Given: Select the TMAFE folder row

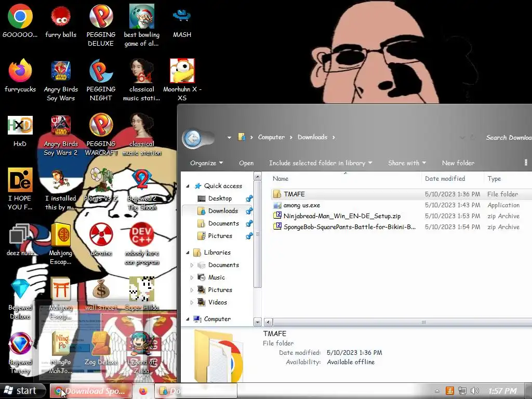Looking at the screenshot, I should click(x=402, y=194).
